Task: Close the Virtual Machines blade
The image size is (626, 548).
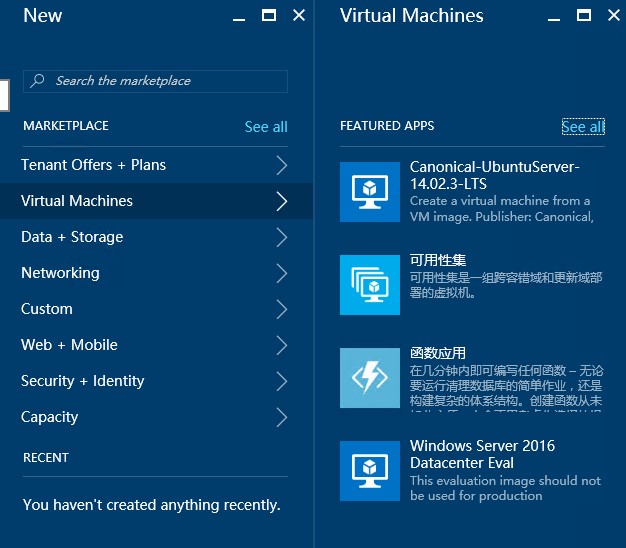Action: tap(614, 16)
